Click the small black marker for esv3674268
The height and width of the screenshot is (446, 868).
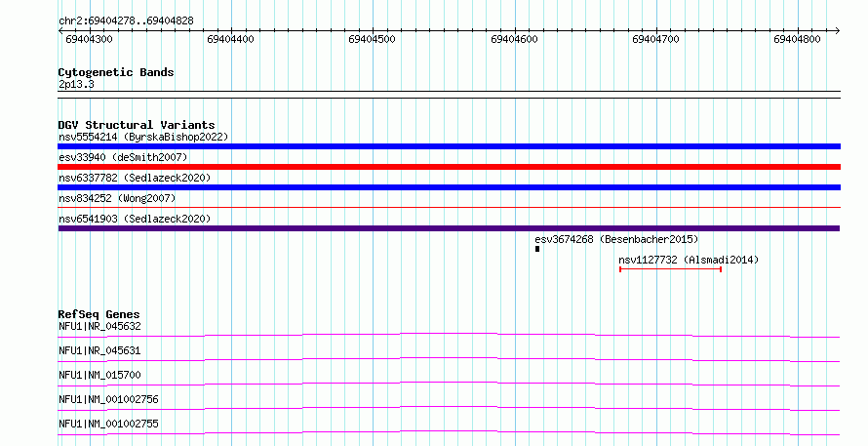(537, 249)
